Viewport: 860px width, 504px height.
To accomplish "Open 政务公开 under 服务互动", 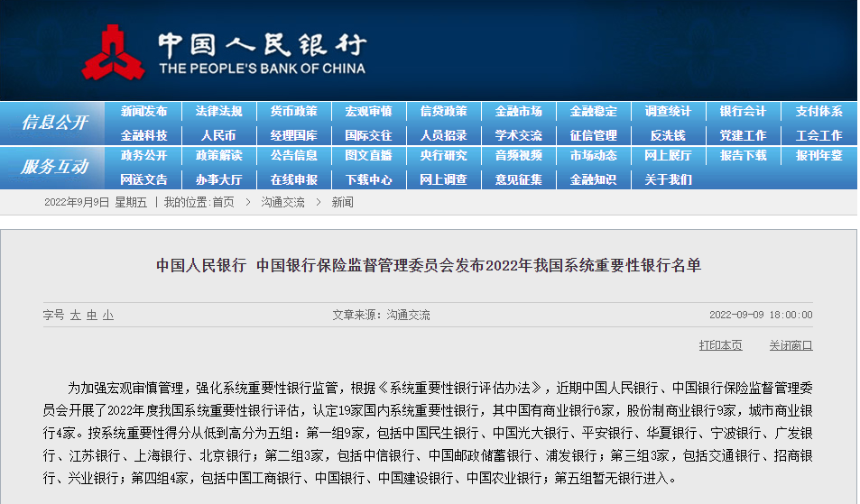I will (143, 156).
